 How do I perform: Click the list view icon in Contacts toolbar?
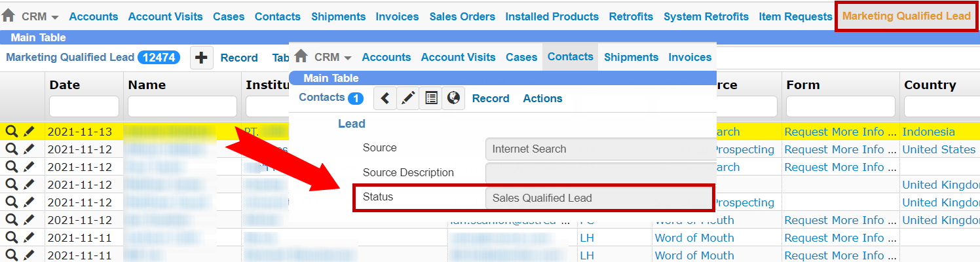click(x=430, y=98)
